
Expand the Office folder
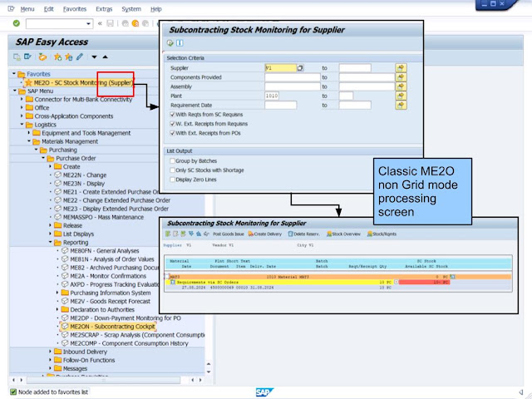tap(22, 107)
